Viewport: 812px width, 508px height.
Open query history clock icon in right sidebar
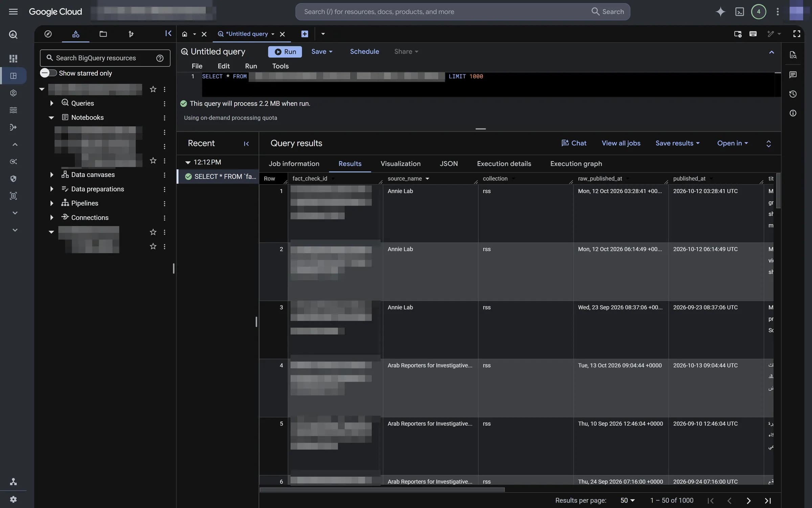[793, 94]
